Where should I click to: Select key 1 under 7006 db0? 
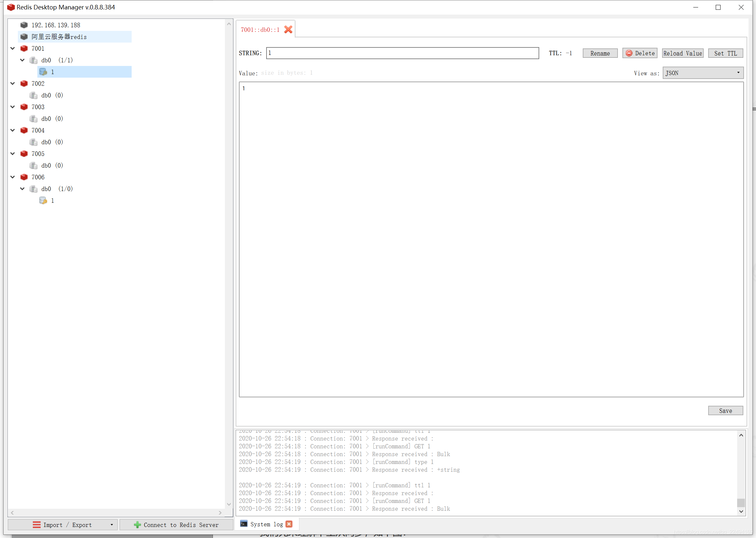coord(53,200)
